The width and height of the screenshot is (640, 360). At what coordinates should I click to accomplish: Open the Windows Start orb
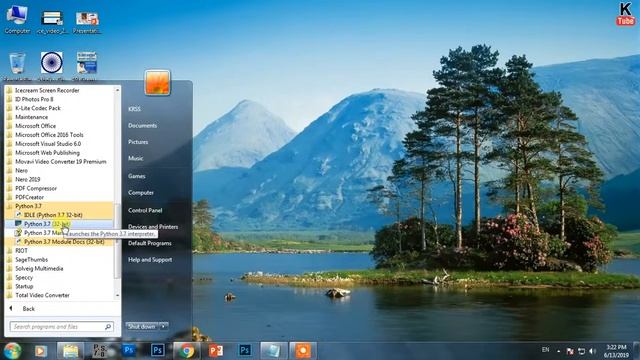pyautogui.click(x=12, y=350)
